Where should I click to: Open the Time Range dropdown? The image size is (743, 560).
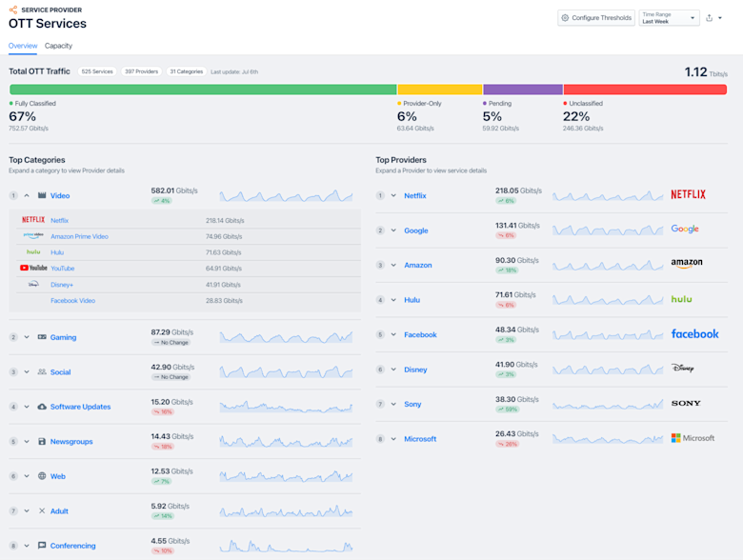[x=670, y=18]
